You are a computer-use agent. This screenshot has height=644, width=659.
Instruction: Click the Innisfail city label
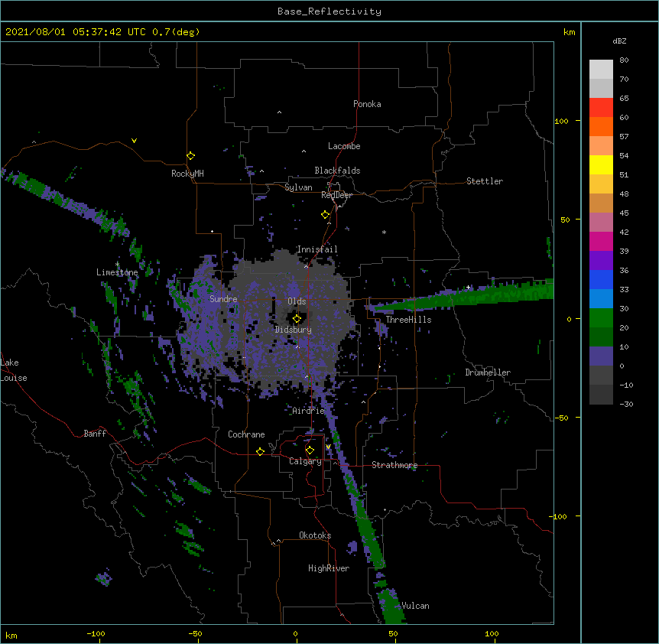317,249
